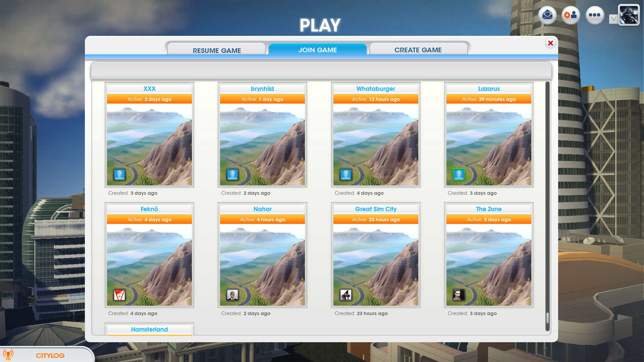Select the Join Game tab
The width and height of the screenshot is (644, 362).
318,50
